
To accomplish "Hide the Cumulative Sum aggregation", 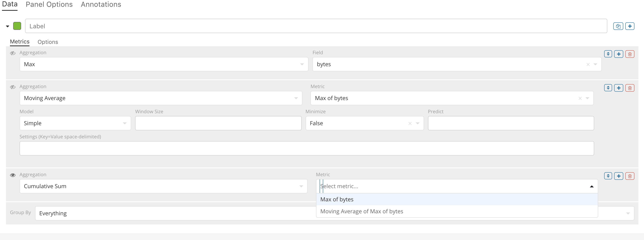I will [x=13, y=175].
